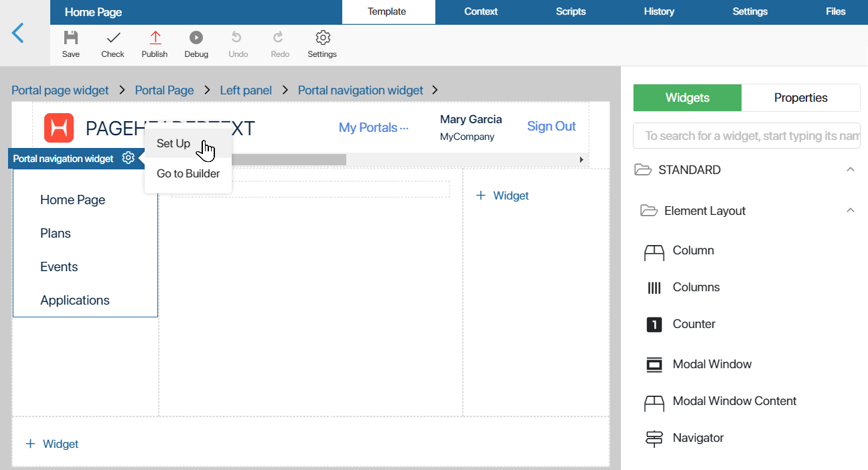868x470 pixels.
Task: Pick the Navigator widget icon
Action: (x=654, y=439)
